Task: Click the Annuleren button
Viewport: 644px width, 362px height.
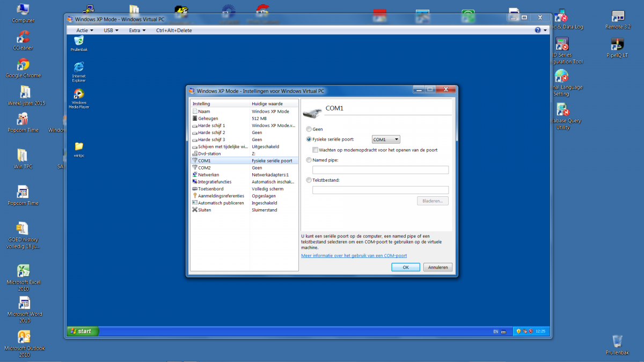Action: point(438,267)
